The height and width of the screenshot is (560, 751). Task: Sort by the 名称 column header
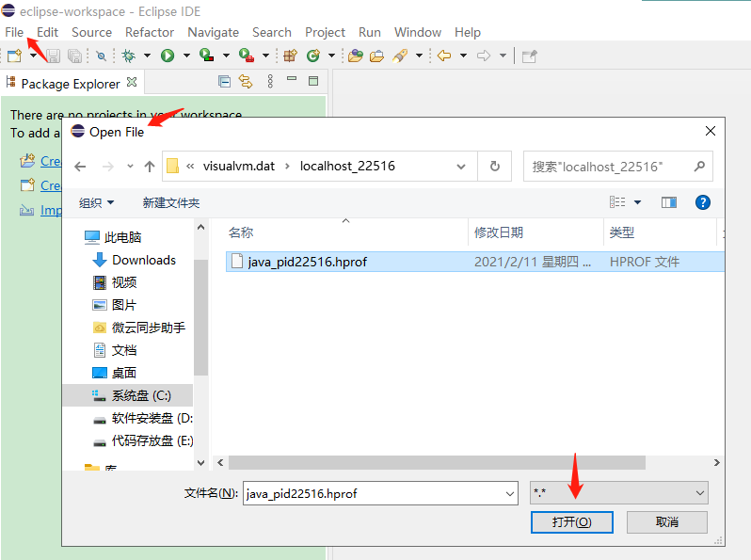tap(241, 232)
